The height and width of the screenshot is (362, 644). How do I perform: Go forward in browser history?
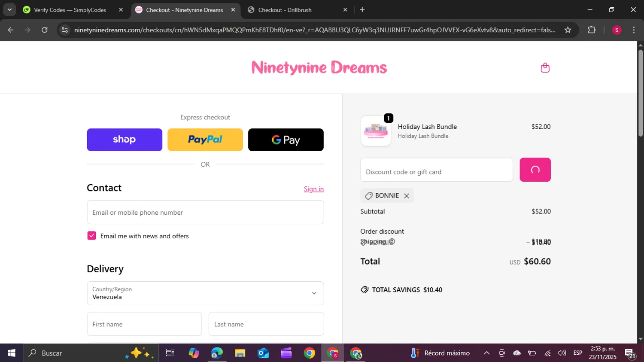click(27, 30)
